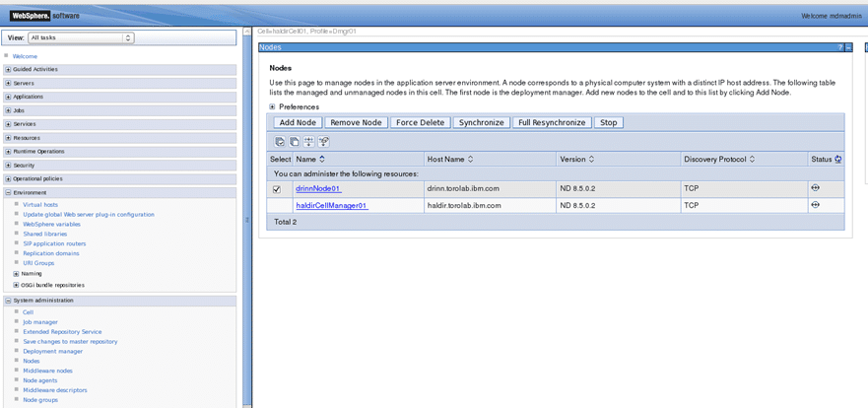Expand the Jobs navigation group
Viewport: 868px width, 408px height.
(8, 110)
